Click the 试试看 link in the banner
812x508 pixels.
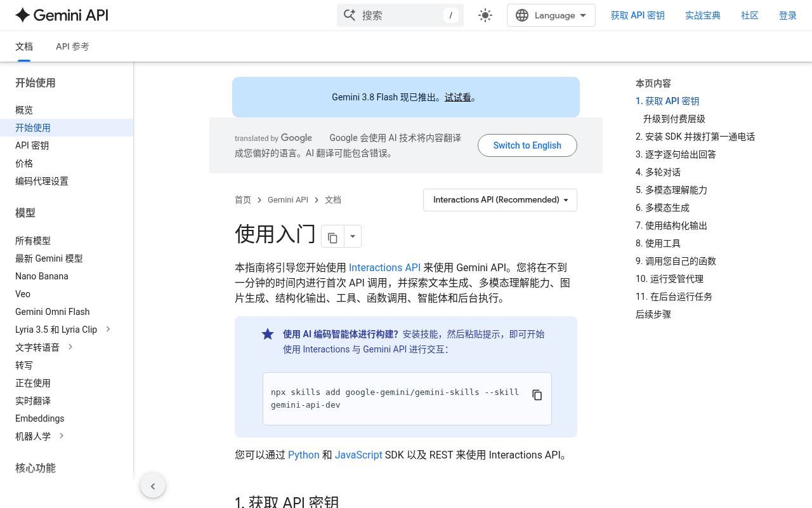[x=458, y=97]
